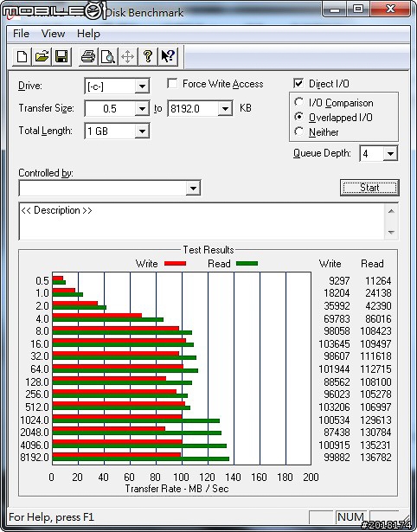Select the Neither radio button
This screenshot has height=532, width=417.
pyautogui.click(x=299, y=131)
